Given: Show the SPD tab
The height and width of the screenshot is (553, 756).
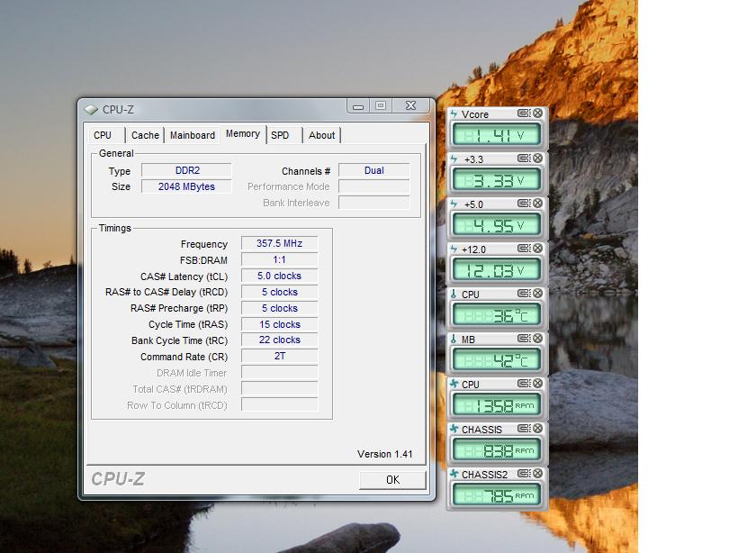Looking at the screenshot, I should click(x=280, y=135).
